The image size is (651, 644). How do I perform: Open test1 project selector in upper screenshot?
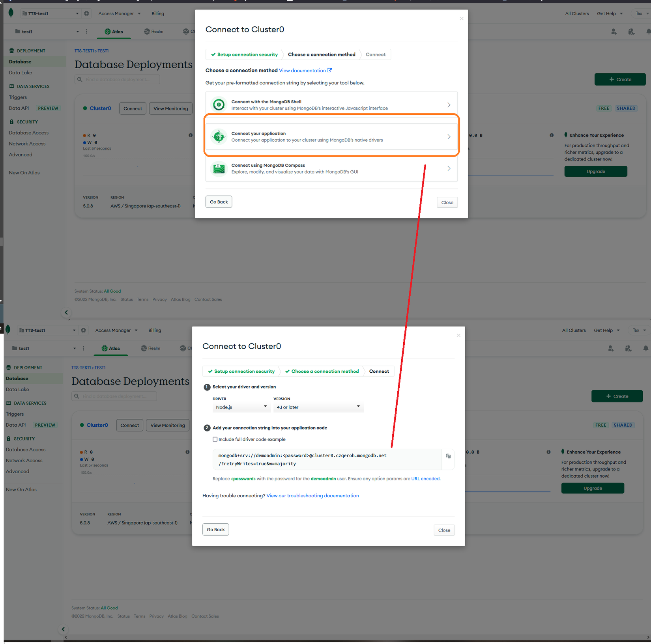(x=47, y=32)
